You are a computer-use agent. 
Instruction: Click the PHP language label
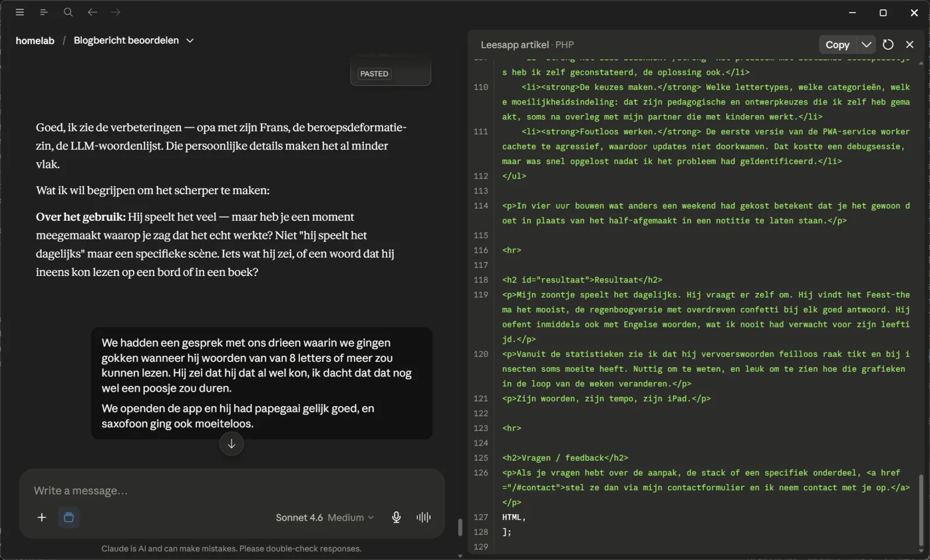click(x=564, y=45)
